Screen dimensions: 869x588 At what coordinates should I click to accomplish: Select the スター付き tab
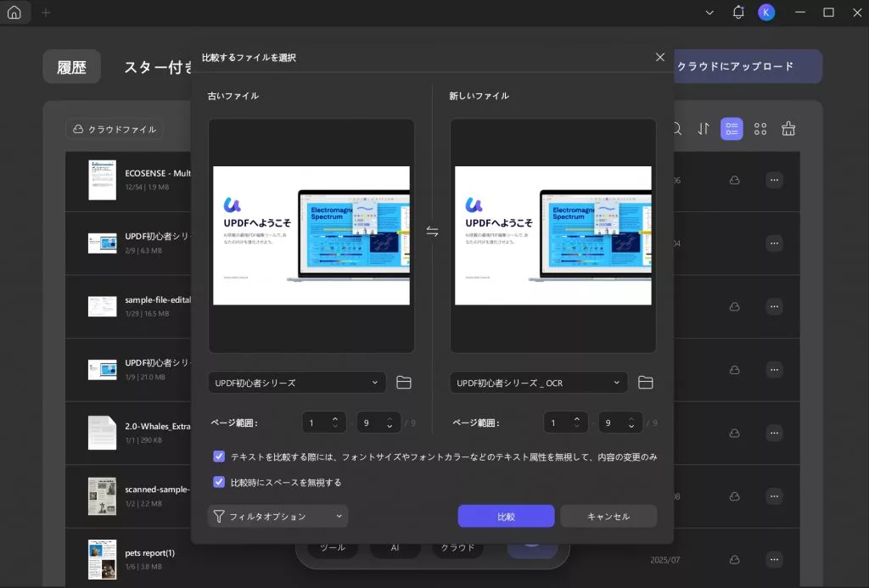[157, 67]
